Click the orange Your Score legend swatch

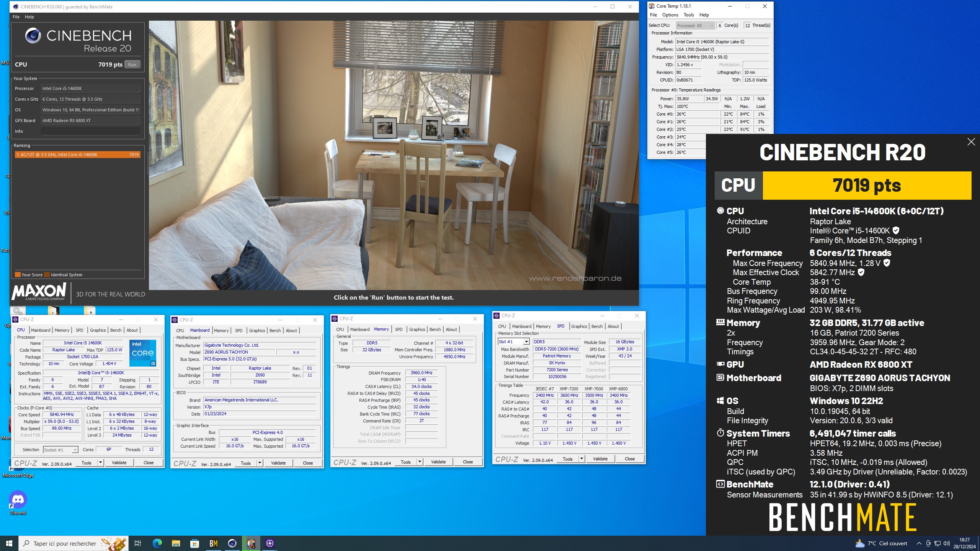pyautogui.click(x=18, y=275)
